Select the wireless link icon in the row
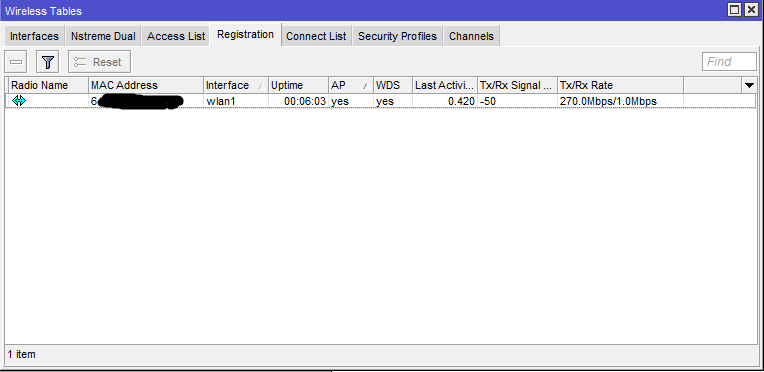This screenshot has height=372, width=764. [19, 101]
